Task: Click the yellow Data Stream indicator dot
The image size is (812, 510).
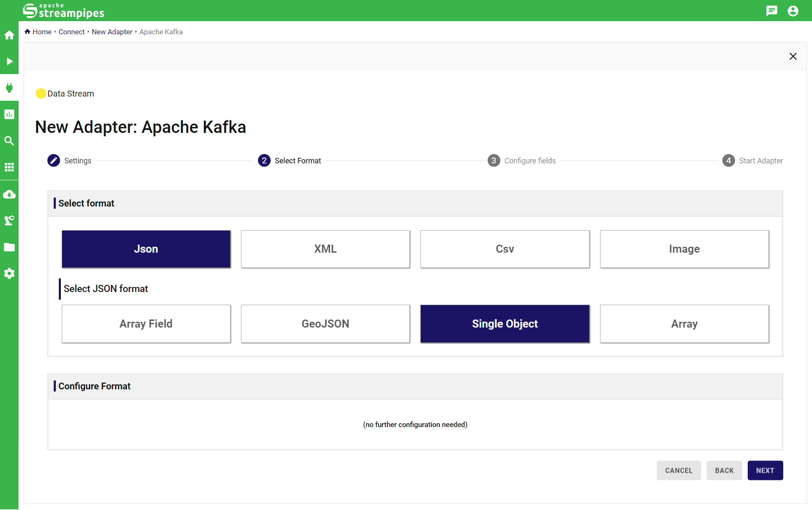Action: click(x=41, y=94)
